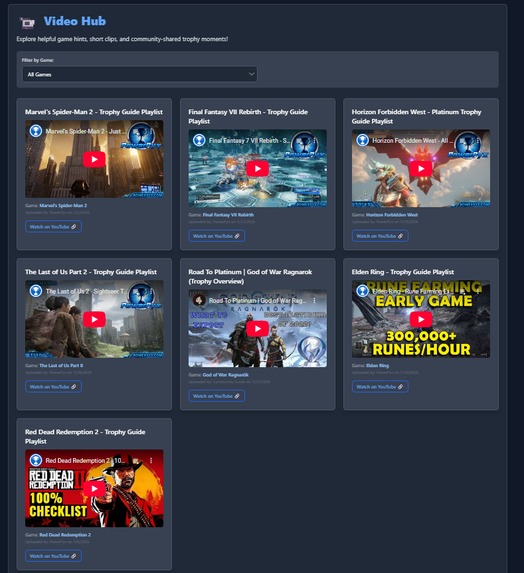Click Watch on YouTube for Elden Ring
The image size is (524, 573).
(380, 387)
